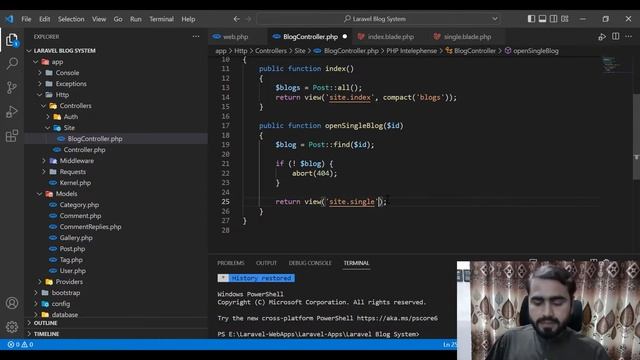This screenshot has height=360, width=640.
Task: Open the command center dropdown arrow
Action: click(x=495, y=19)
